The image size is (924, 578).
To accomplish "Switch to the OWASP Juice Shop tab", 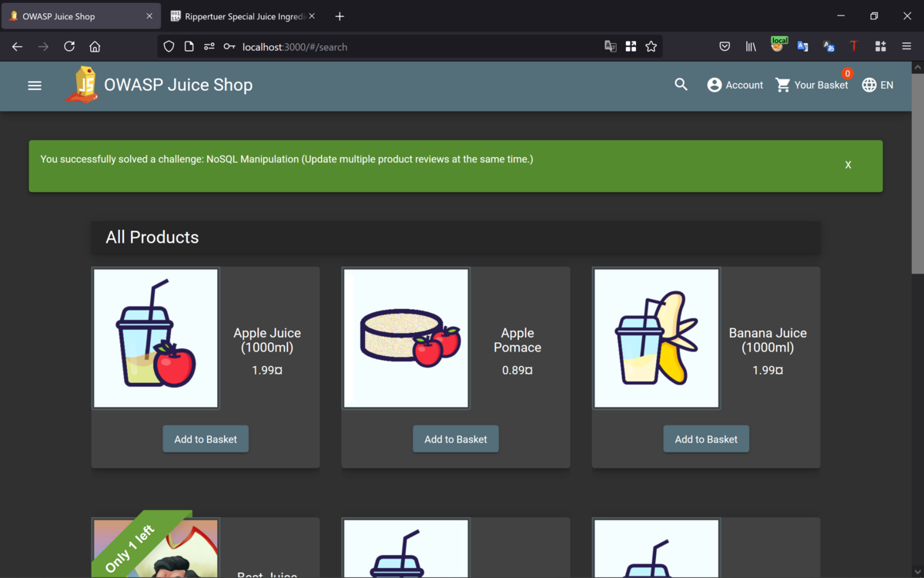I will [80, 16].
